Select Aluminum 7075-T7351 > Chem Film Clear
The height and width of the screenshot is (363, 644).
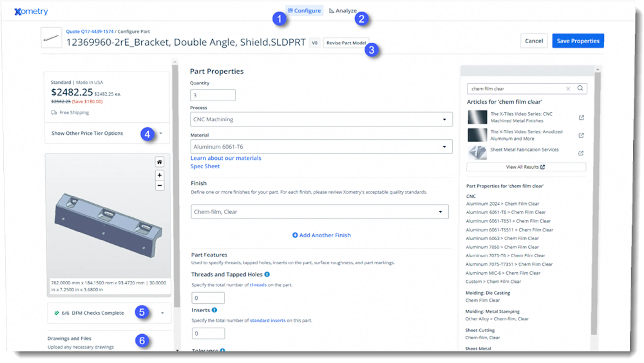tap(509, 264)
